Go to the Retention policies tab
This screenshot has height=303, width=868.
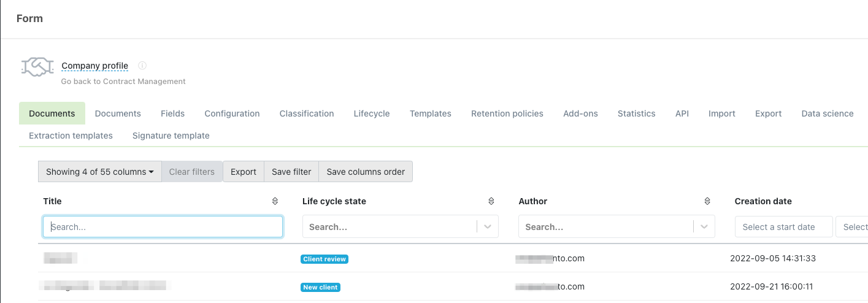click(507, 113)
